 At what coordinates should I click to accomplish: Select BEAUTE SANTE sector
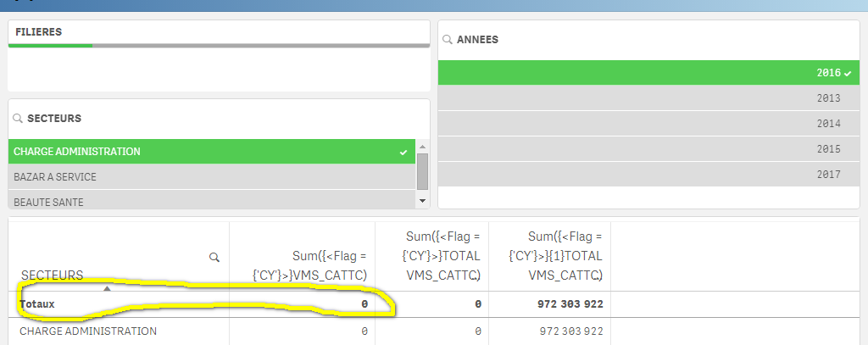pyautogui.click(x=211, y=200)
